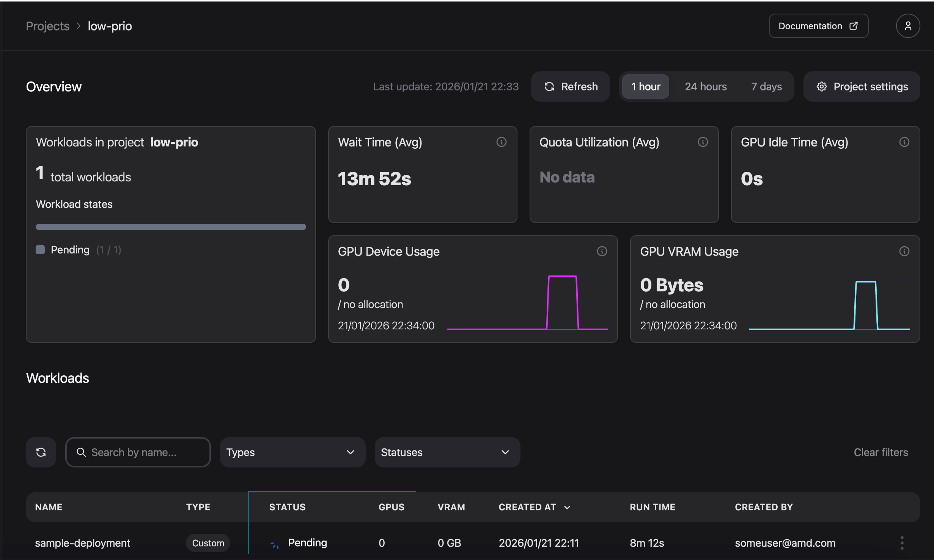Switch to 7 days time range
934x560 pixels.
pyautogui.click(x=766, y=87)
